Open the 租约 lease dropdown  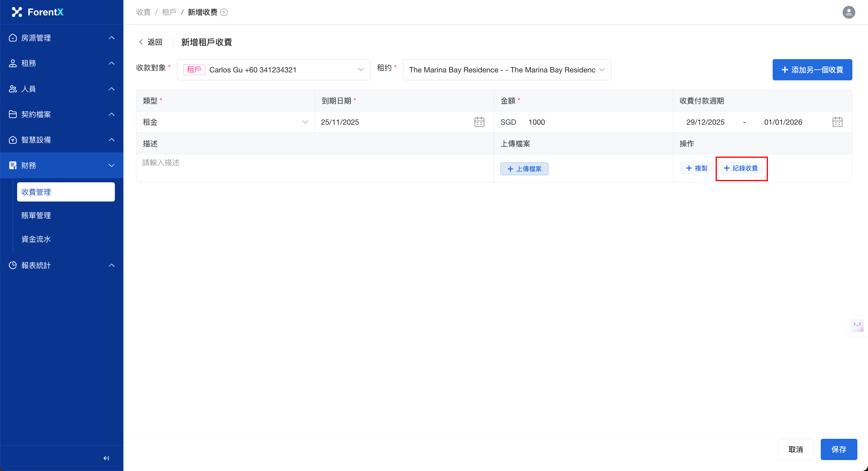[506, 70]
